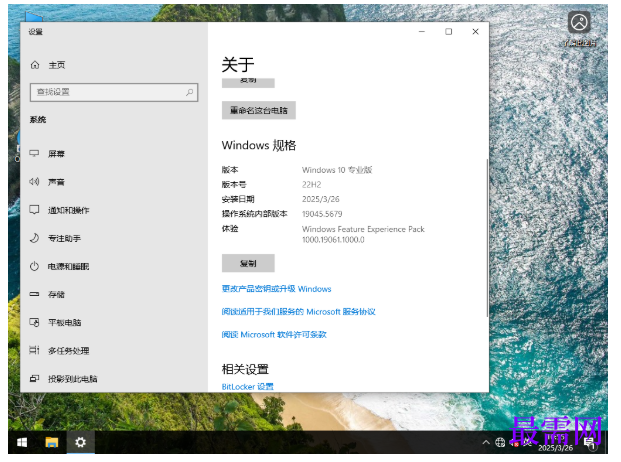Maximize the Settings window

449,32
